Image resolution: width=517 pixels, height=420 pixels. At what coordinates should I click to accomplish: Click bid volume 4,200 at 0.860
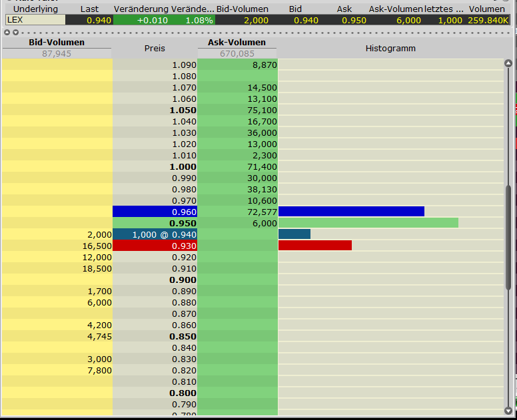coord(99,325)
